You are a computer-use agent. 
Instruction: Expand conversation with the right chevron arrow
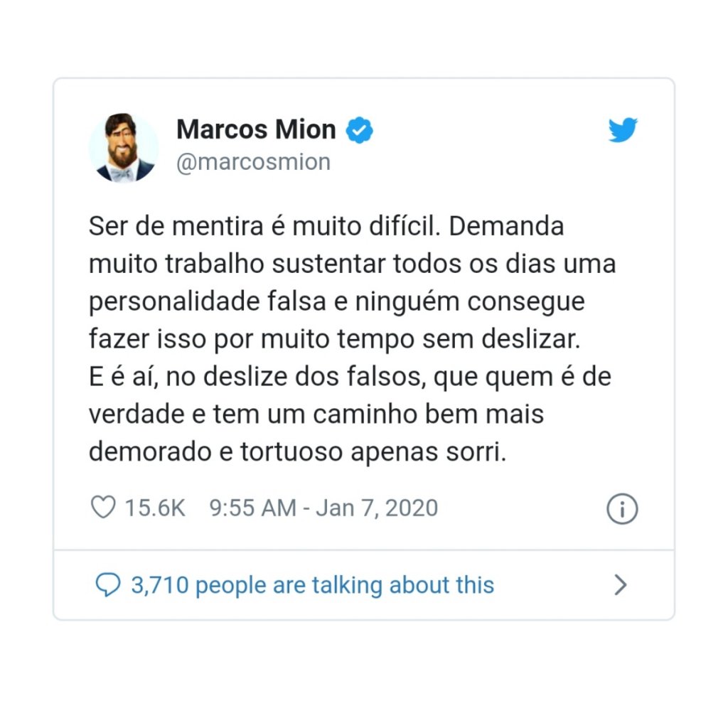(x=620, y=584)
